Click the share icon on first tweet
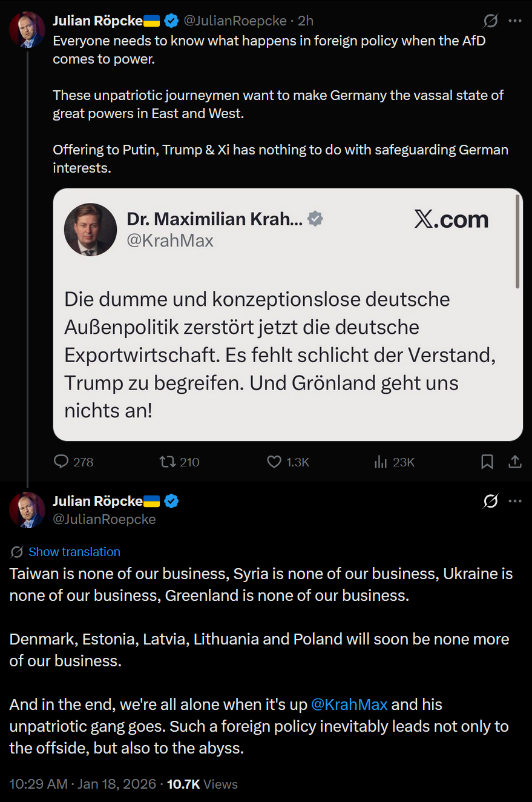The image size is (532, 802). coord(515,462)
